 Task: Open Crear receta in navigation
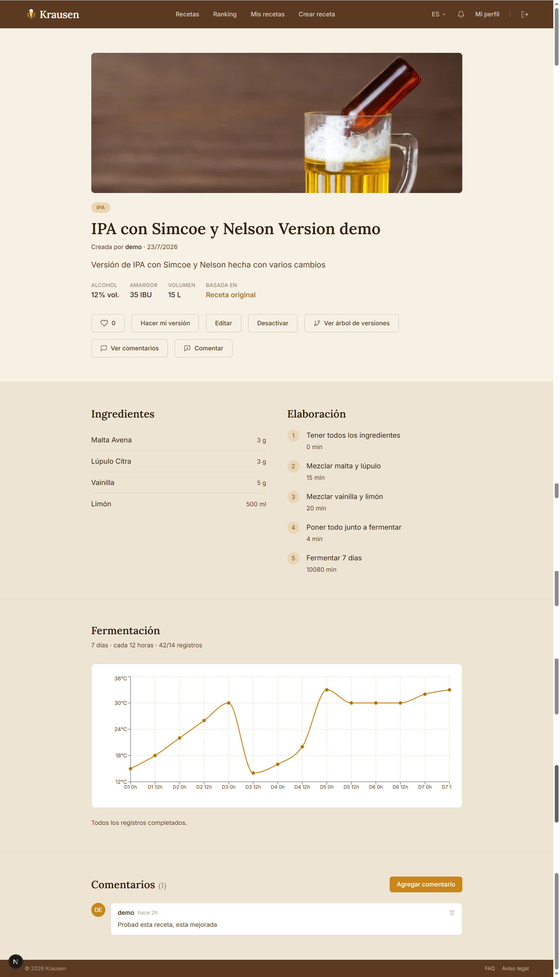[x=316, y=14]
